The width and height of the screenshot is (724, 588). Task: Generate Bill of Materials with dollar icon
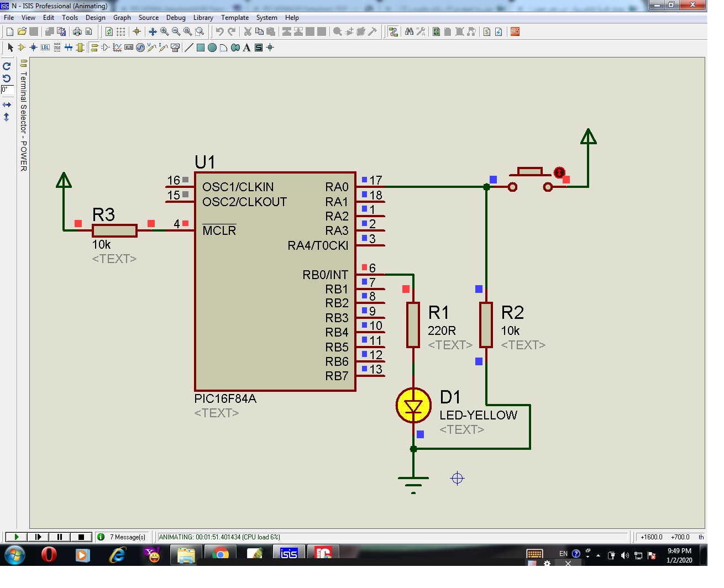tap(486, 32)
